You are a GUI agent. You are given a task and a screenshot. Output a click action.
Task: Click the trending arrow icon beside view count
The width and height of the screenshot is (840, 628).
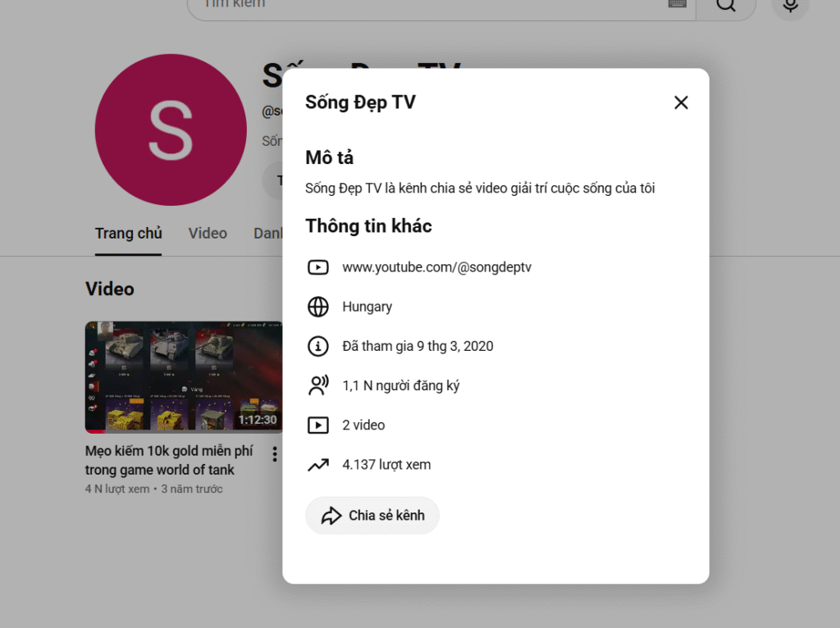click(317, 465)
